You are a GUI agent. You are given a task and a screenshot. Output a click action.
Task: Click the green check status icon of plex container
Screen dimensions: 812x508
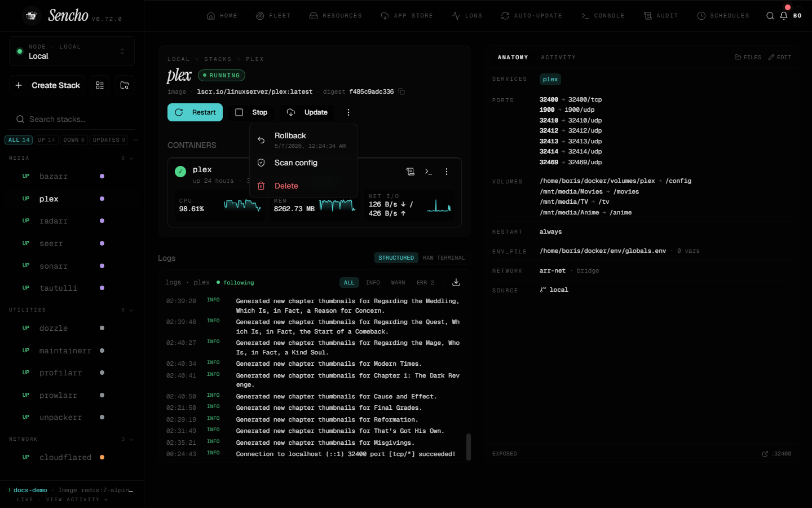(180, 172)
